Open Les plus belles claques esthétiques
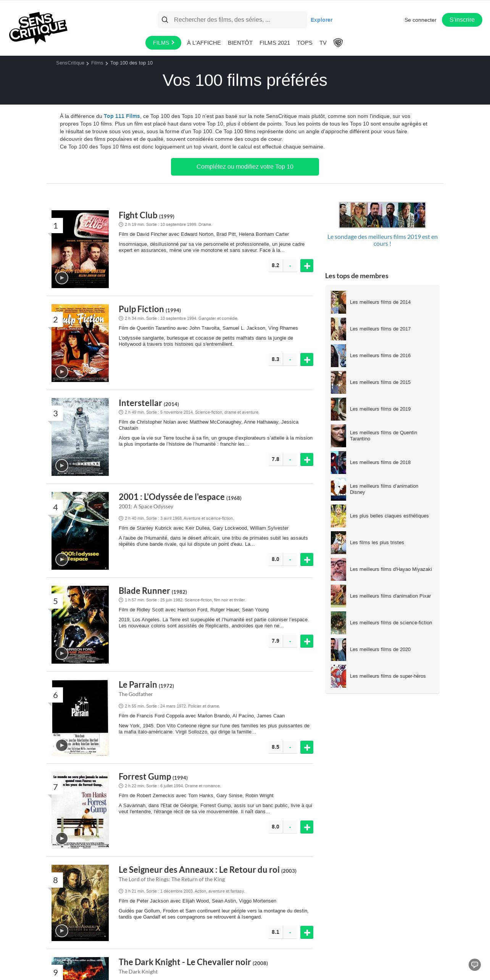Screen dimensions: 490x980 pyautogui.click(x=389, y=516)
